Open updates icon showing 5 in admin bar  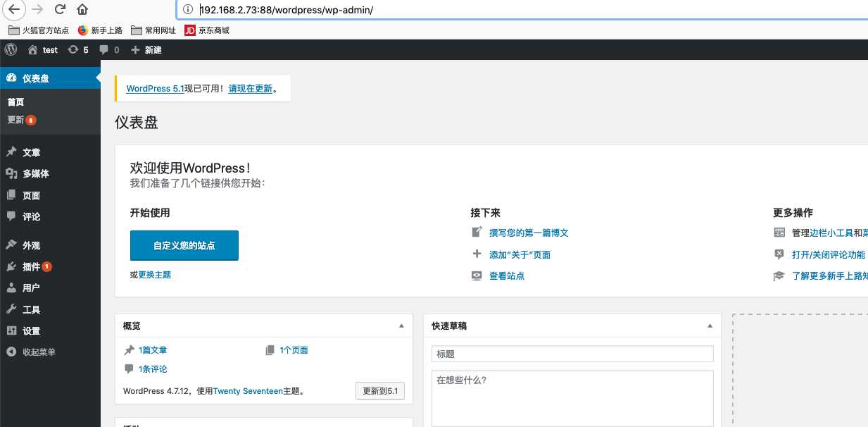click(x=78, y=50)
